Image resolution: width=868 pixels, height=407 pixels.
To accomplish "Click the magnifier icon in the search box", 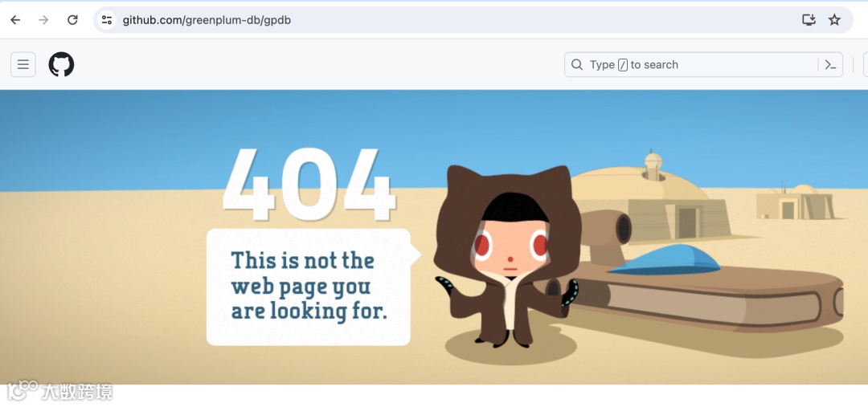I will (x=577, y=65).
